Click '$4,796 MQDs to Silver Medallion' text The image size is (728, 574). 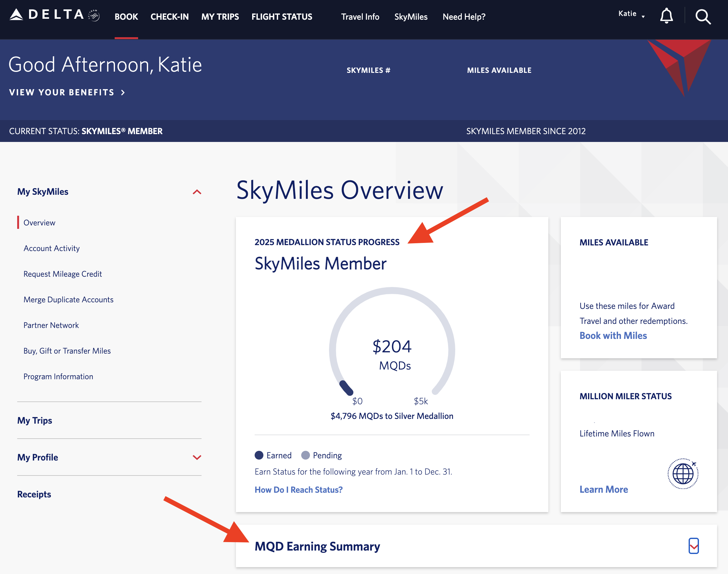(392, 416)
